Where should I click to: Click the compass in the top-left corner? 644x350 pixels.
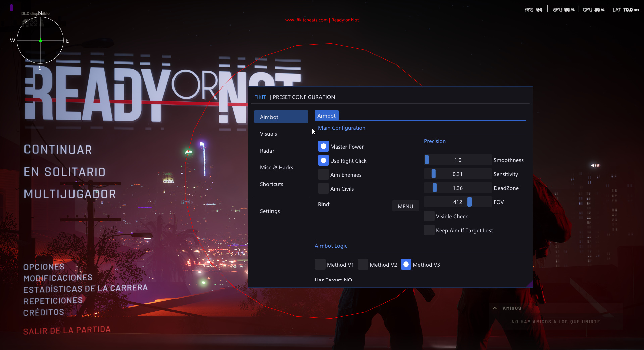[40, 40]
